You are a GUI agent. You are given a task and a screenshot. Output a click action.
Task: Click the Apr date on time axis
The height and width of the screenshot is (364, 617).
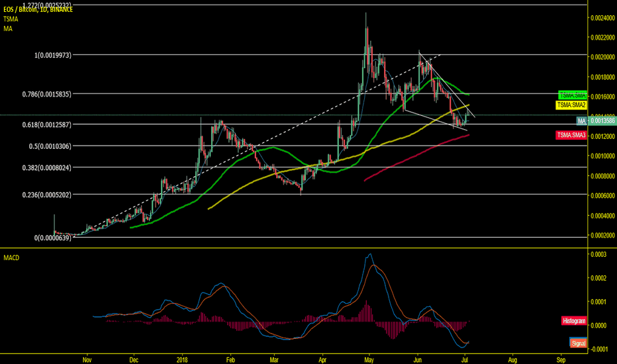pyautogui.click(x=322, y=359)
